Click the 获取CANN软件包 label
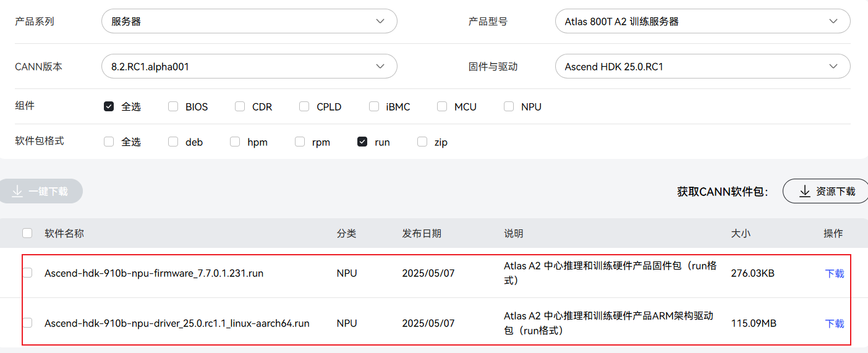 pyautogui.click(x=723, y=192)
